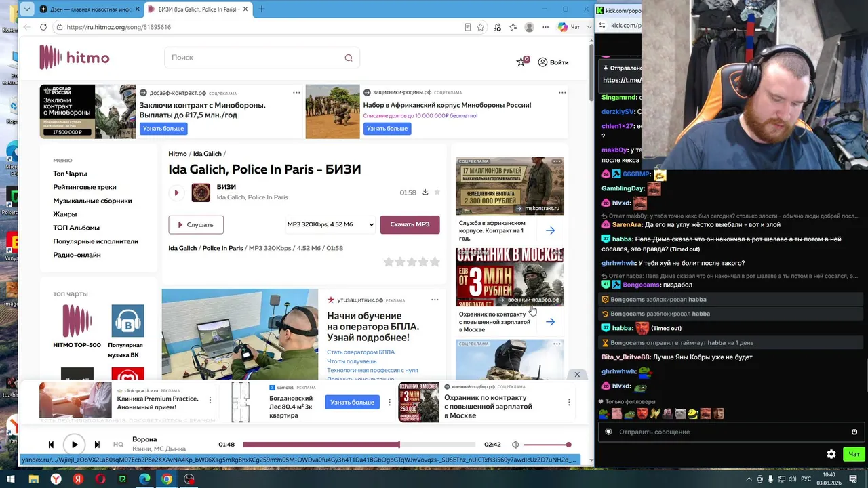The image size is (868, 488).
Task: Click the Слушать button
Action: (196, 224)
